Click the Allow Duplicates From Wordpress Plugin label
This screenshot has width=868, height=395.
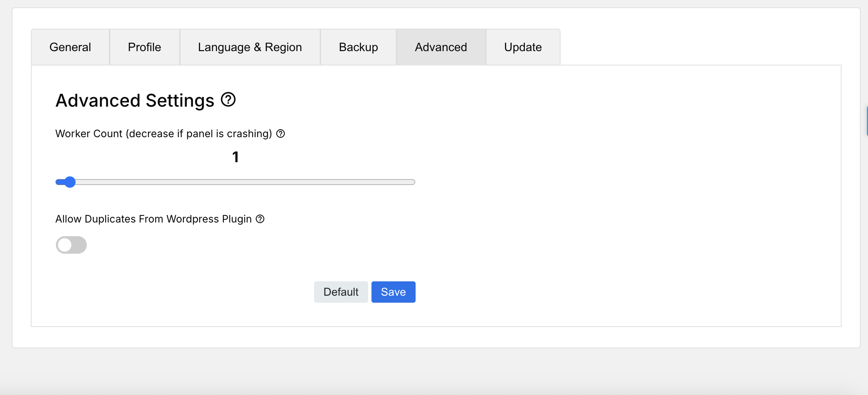coord(154,219)
